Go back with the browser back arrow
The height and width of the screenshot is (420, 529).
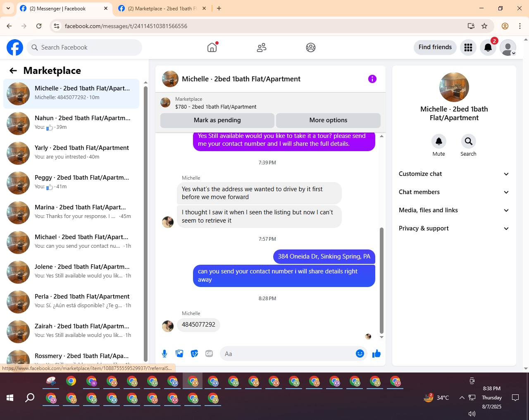(x=9, y=26)
